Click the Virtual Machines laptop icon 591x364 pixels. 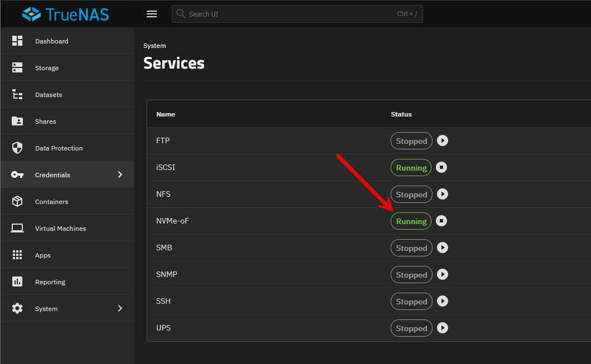click(17, 228)
